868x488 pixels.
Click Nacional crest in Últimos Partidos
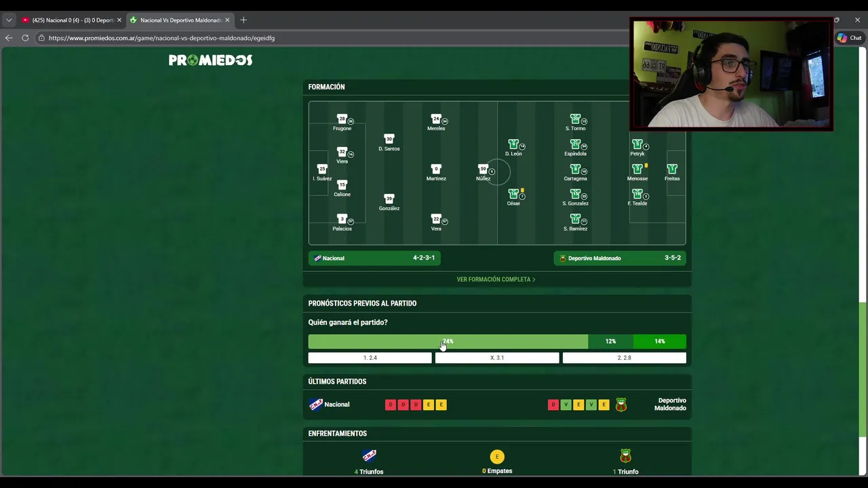pyautogui.click(x=316, y=405)
